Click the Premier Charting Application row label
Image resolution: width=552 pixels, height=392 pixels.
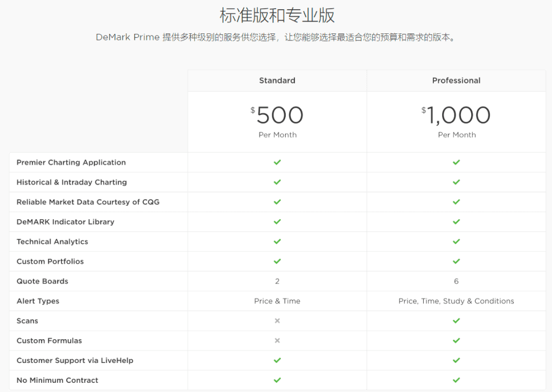point(71,163)
